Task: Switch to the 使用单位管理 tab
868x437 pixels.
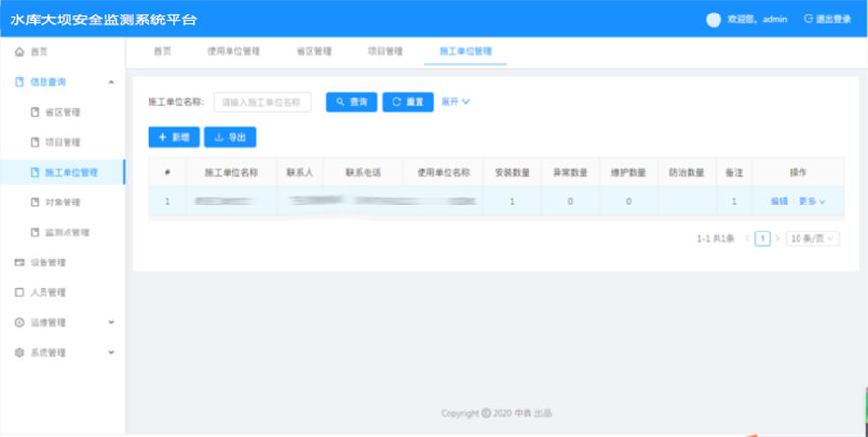Action: coord(233,51)
